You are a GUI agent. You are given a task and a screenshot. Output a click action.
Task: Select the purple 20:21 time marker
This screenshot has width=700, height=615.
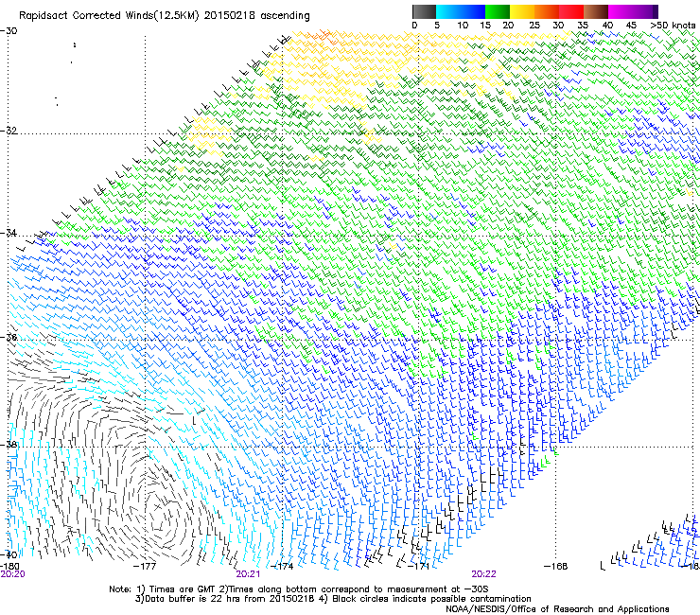coord(248,574)
